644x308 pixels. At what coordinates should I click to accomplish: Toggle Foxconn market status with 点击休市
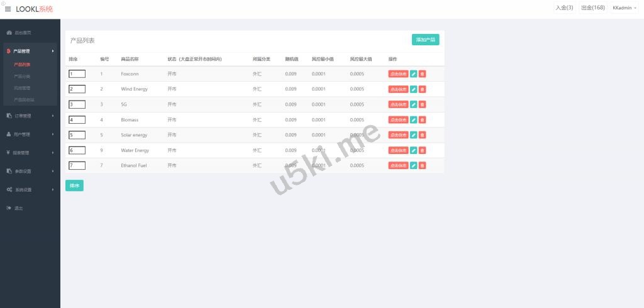[398, 74]
